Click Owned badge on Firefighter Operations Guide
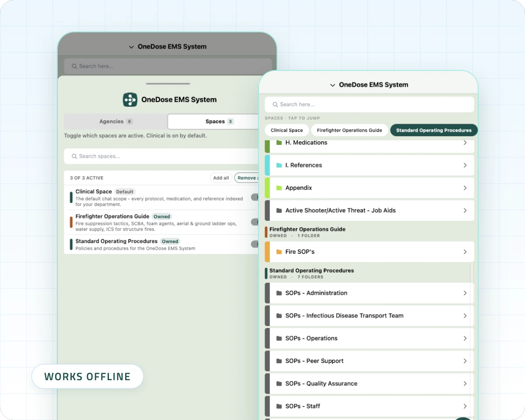Screen dimensions: 525x420 click(x=161, y=217)
